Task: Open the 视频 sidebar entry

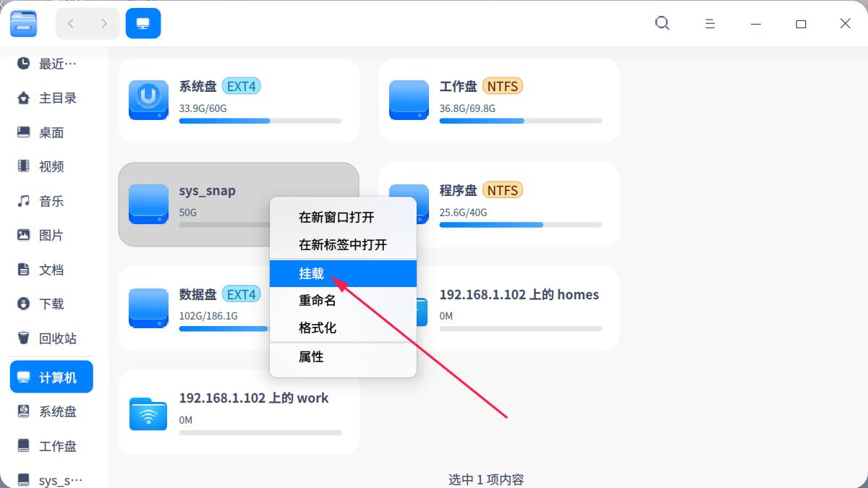Action: [51, 166]
